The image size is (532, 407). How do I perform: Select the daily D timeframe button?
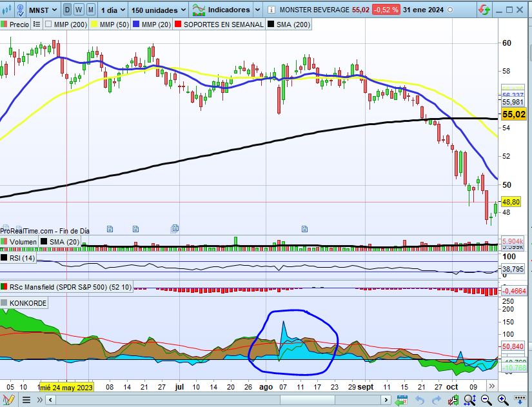[67, 10]
